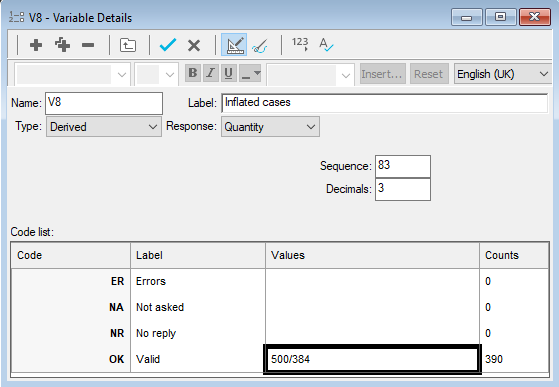
Task: Click the Name field containing V8
Action: click(104, 103)
